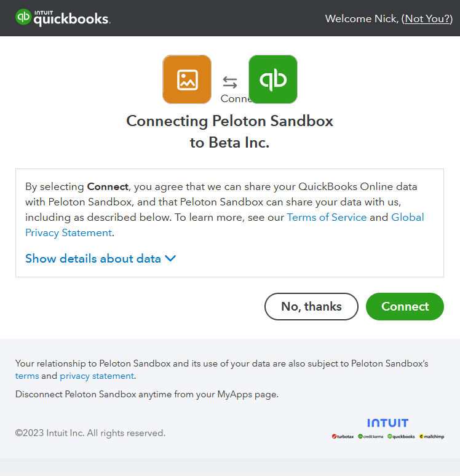Click the green QuickBooks app tile icon
The image size is (460, 476).
273,79
